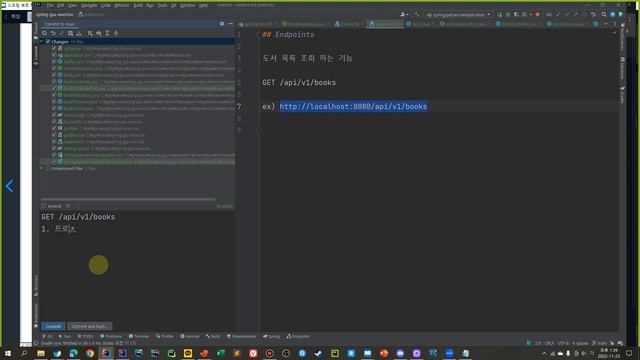Select the Dockerfile editor tab
The width and height of the screenshot is (640, 360).
pyautogui.click(x=349, y=24)
